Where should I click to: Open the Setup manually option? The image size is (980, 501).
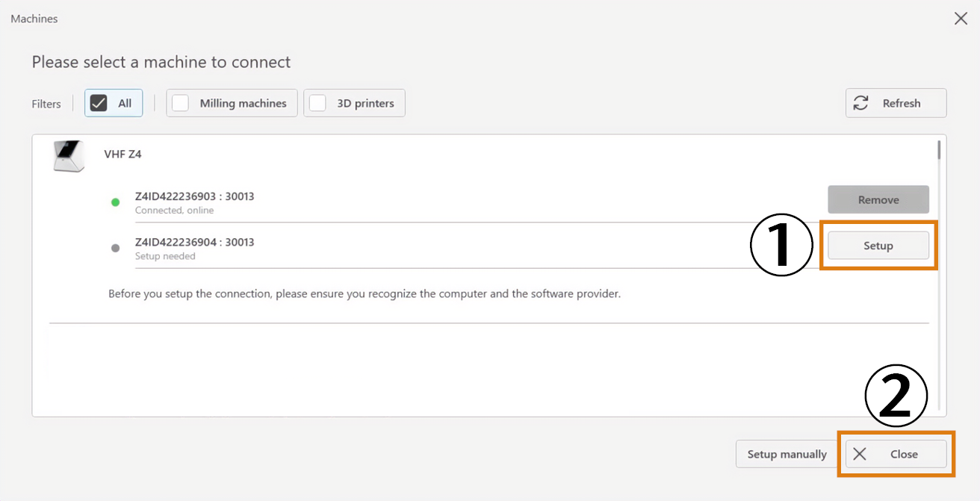pyautogui.click(x=787, y=454)
